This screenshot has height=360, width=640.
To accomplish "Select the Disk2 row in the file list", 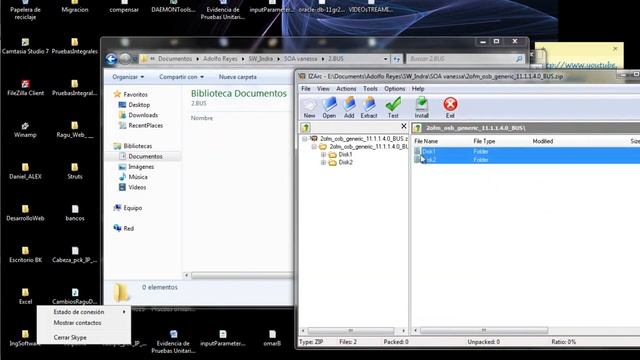I will click(527, 160).
